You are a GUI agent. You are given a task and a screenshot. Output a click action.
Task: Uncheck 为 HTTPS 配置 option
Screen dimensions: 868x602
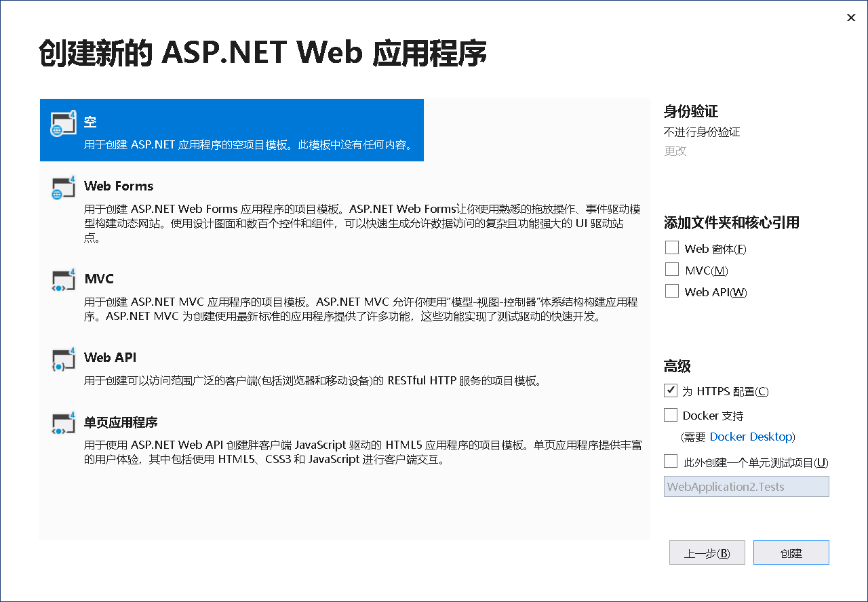click(670, 390)
